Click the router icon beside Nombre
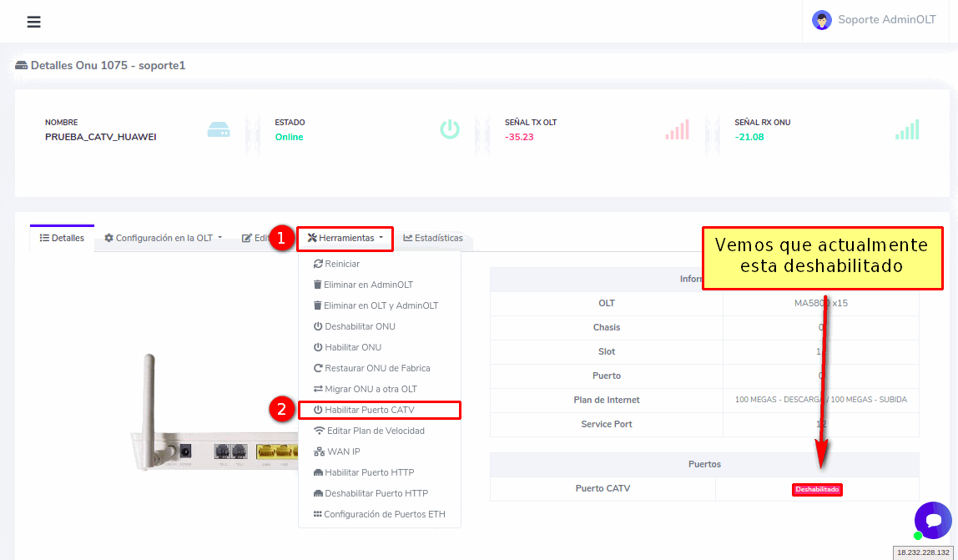958x560 pixels. pos(218,129)
